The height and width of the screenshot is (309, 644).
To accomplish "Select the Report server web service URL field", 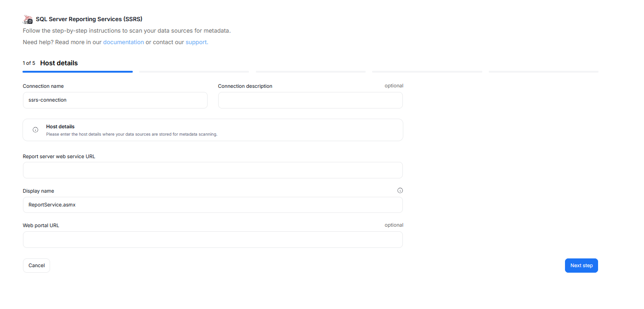I will [213, 170].
